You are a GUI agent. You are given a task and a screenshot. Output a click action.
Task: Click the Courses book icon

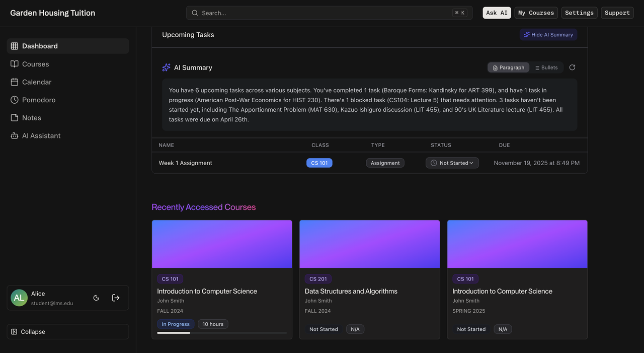(15, 64)
